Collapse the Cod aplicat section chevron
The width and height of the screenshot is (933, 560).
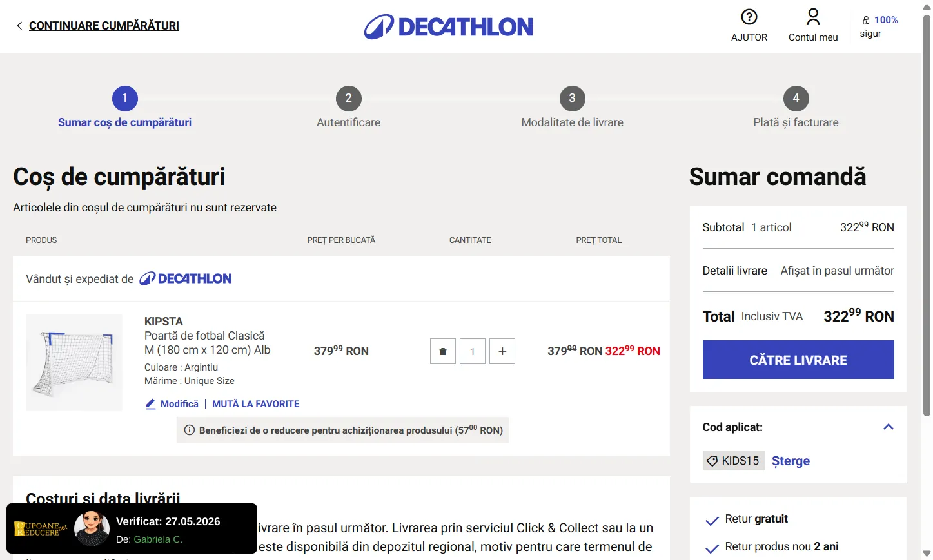pyautogui.click(x=888, y=427)
